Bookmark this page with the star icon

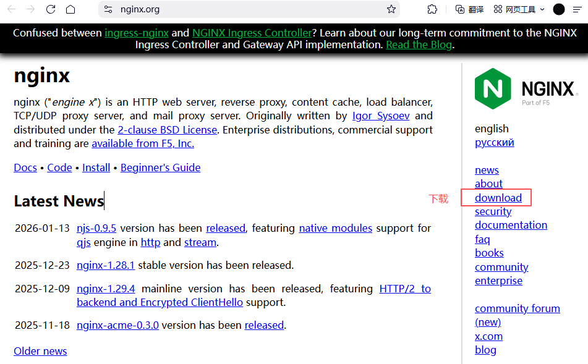coord(391,9)
